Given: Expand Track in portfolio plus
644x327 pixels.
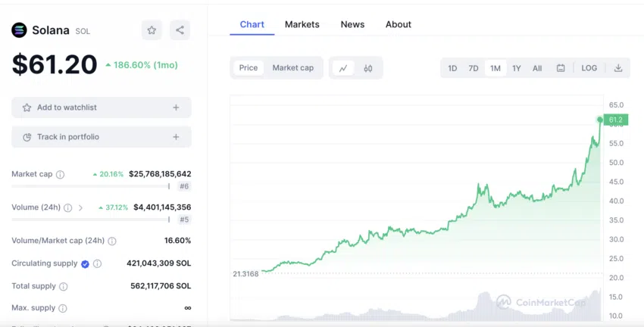Looking at the screenshot, I should click(x=176, y=137).
